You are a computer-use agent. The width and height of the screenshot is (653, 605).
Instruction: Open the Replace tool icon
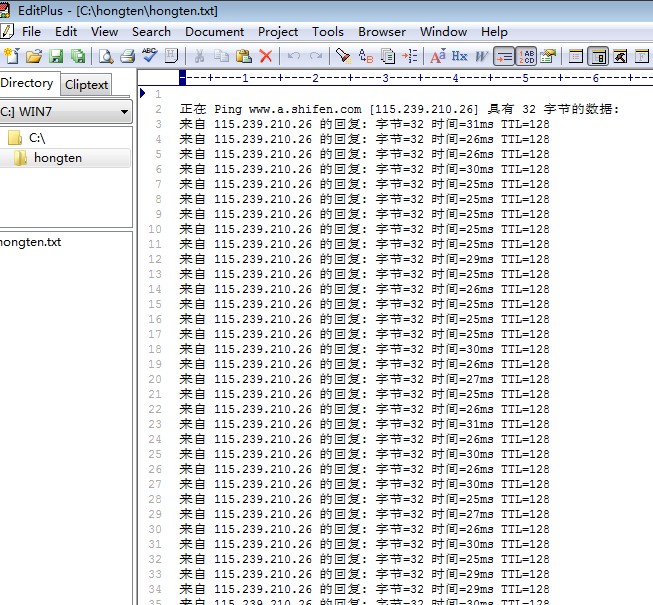pos(366,56)
